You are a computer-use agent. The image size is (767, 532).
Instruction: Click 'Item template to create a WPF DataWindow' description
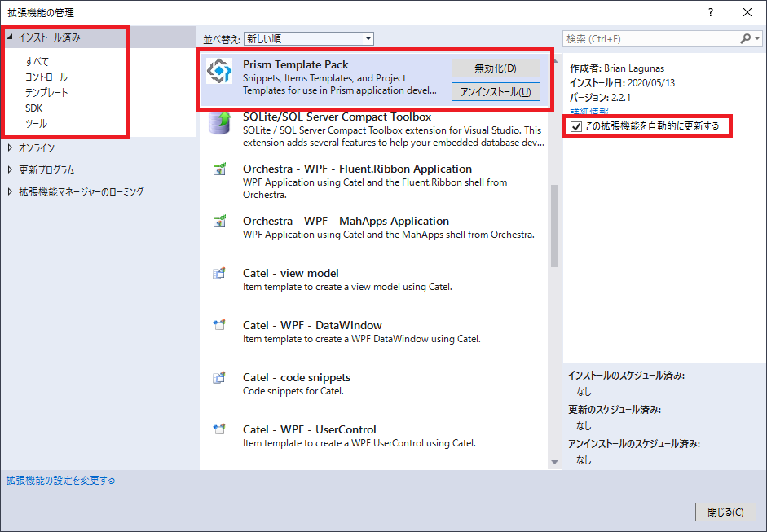point(361,339)
